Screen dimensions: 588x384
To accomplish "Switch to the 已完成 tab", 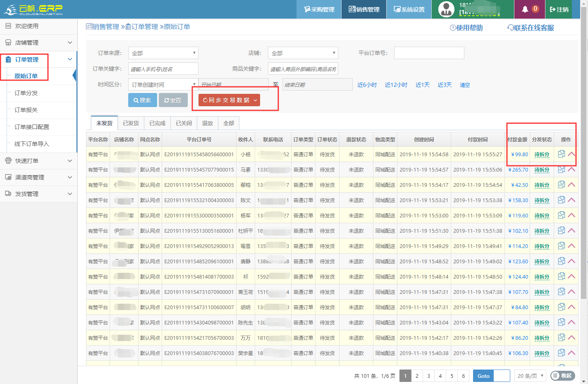I will click(x=158, y=123).
